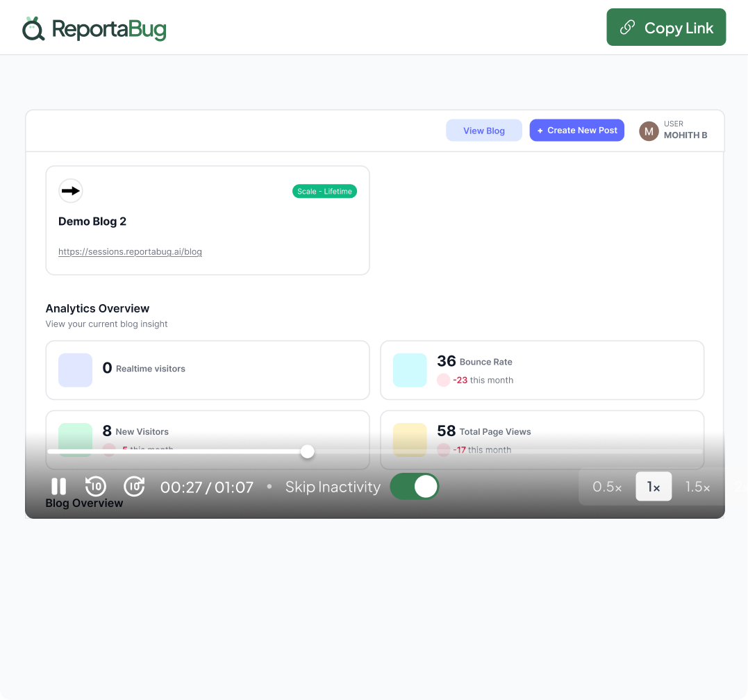Open the MOHITH B user menu
Viewport: 748px width, 700px height.
click(685, 135)
